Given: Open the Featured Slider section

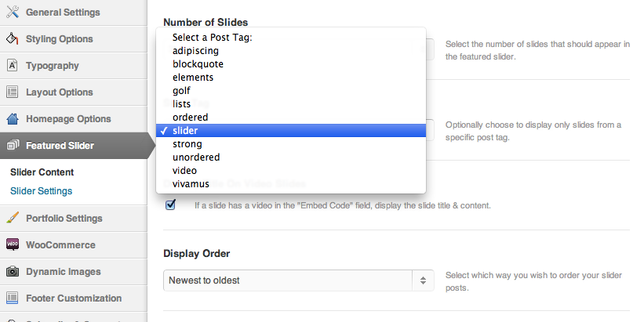Looking at the screenshot, I should coord(60,146).
